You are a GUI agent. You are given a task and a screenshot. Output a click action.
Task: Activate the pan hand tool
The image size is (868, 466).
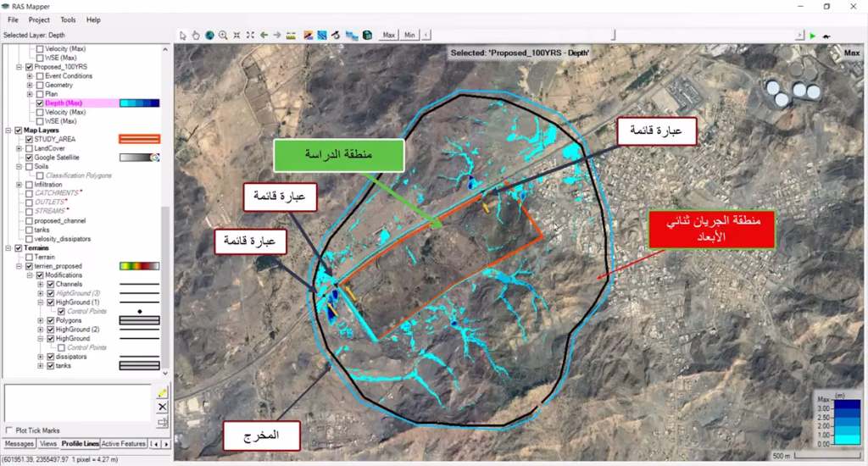(195, 36)
